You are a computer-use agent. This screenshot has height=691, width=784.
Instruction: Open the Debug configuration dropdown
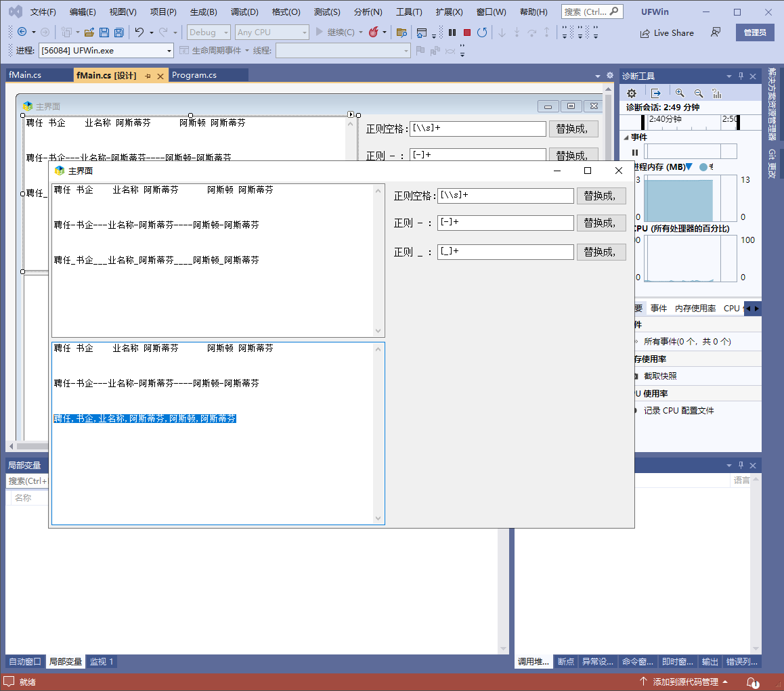[x=209, y=32]
